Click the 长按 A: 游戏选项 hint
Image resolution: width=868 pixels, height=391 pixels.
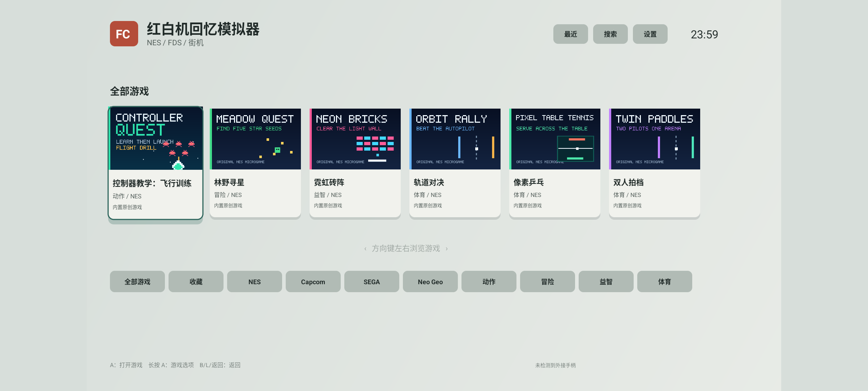[x=171, y=365]
